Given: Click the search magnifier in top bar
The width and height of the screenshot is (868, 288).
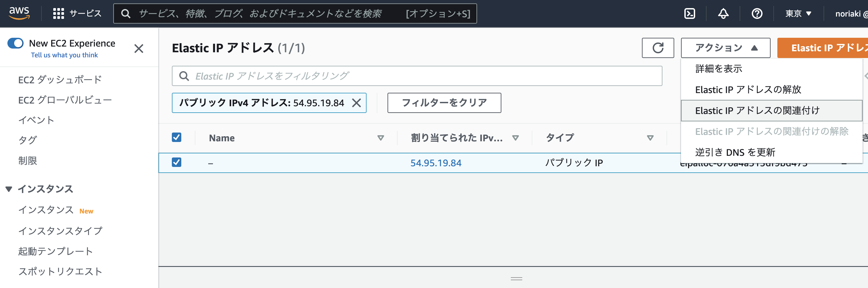Looking at the screenshot, I should pyautogui.click(x=126, y=13).
